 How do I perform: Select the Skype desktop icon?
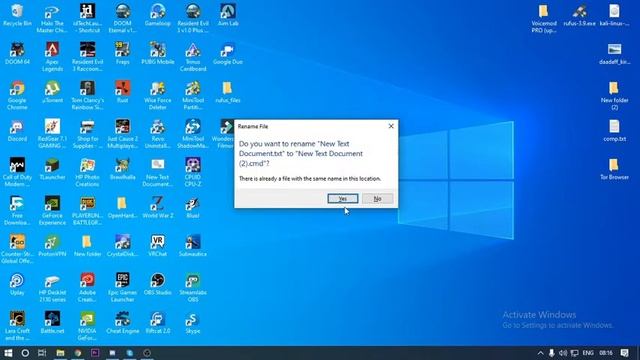tap(193, 322)
